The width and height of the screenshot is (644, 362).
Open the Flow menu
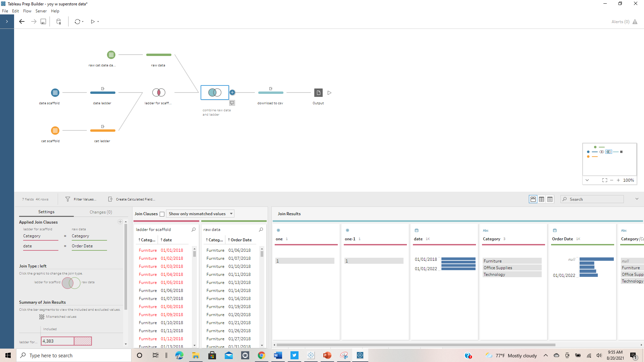pos(27,11)
